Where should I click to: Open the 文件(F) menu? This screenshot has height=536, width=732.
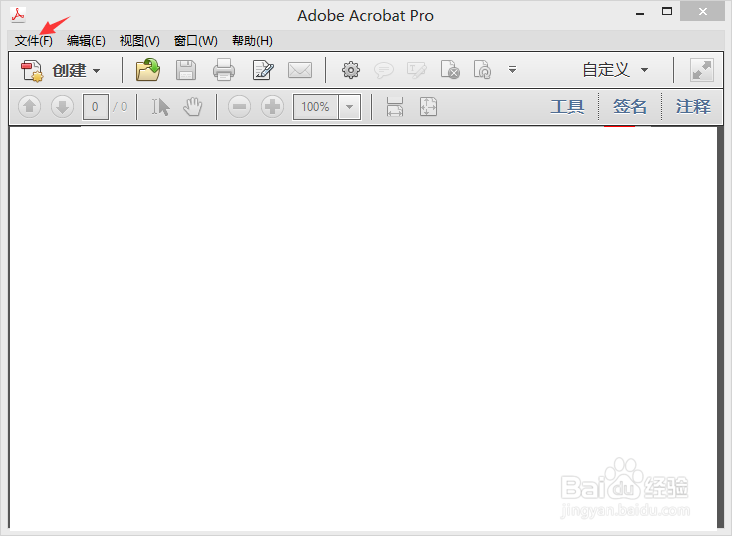34,41
